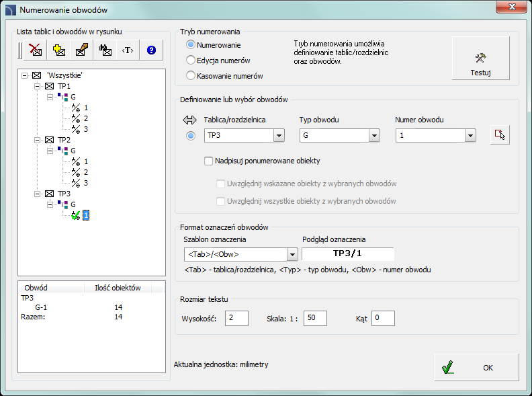Open the Szablon oznaczenia dropdown
Image resolution: width=532 pixels, height=396 pixels.
coord(292,254)
